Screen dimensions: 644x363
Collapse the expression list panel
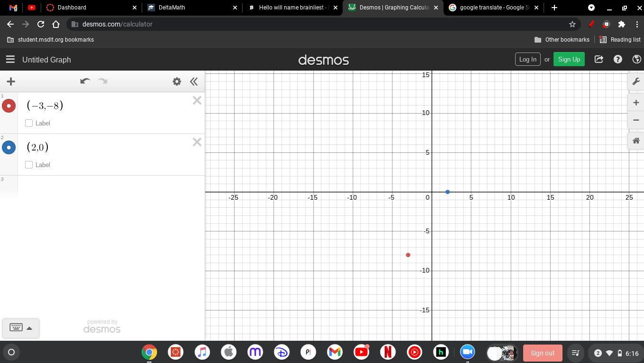(194, 81)
